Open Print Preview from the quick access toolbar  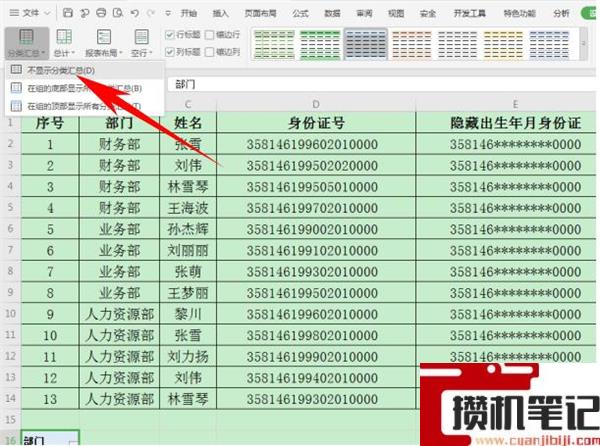click(x=117, y=13)
